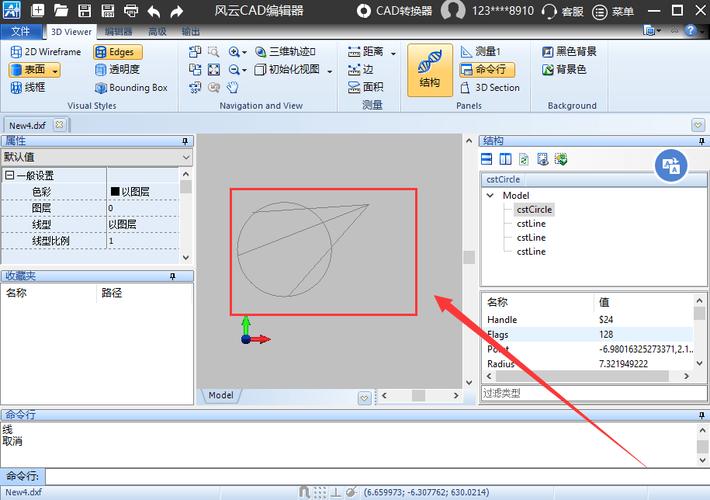Edit the 线型比例 value field
The height and width of the screenshot is (500, 710).
(143, 240)
